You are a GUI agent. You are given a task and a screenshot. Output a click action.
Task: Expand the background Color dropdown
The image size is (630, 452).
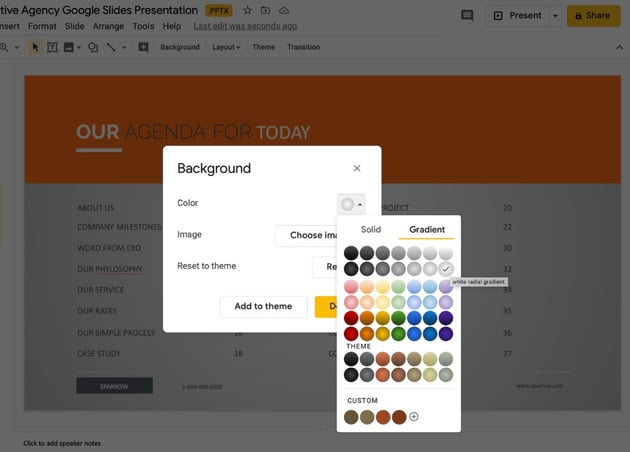point(351,203)
